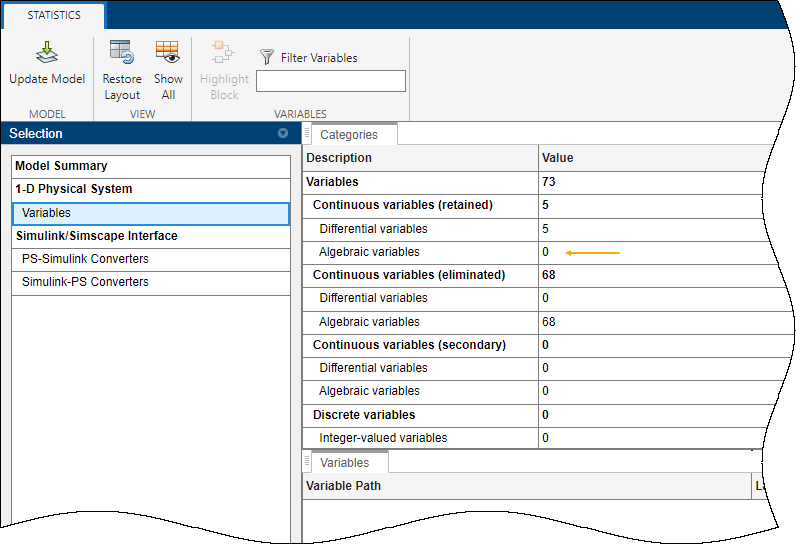Select the Variables tab in lower pane
The width and height of the screenshot is (796, 545).
pos(344,463)
